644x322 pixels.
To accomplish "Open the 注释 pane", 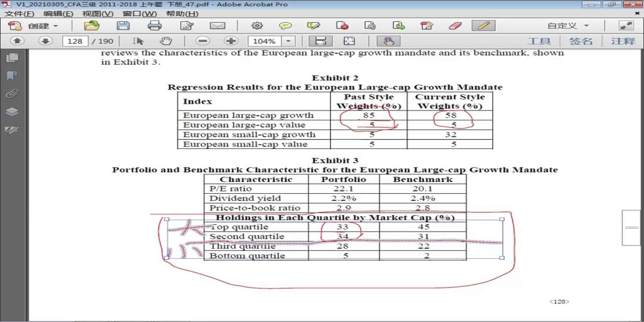I will coord(623,41).
